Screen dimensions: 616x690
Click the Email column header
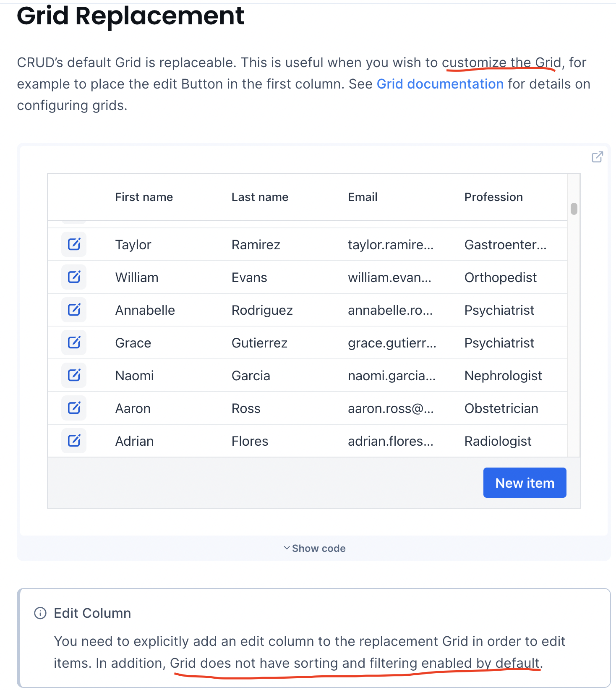coord(362,197)
